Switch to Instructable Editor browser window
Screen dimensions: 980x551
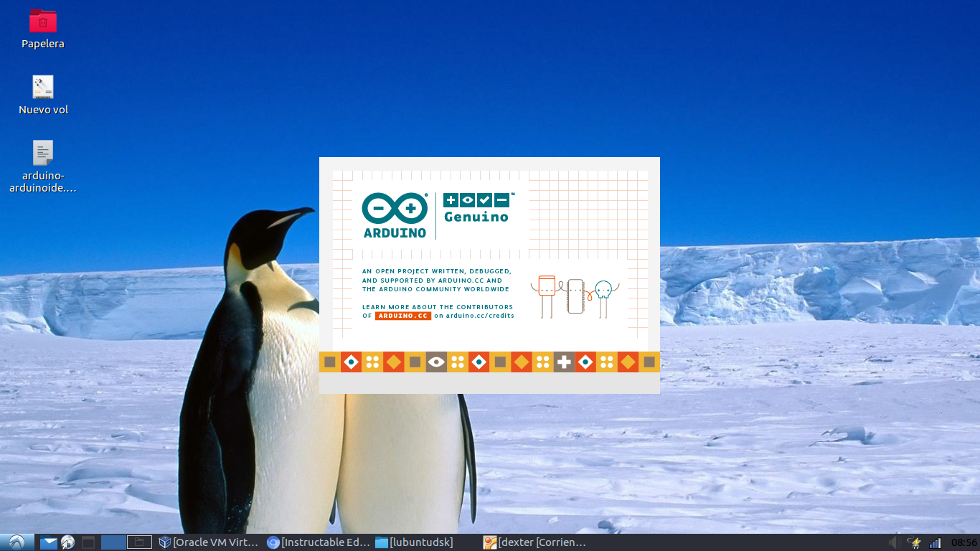pos(319,542)
